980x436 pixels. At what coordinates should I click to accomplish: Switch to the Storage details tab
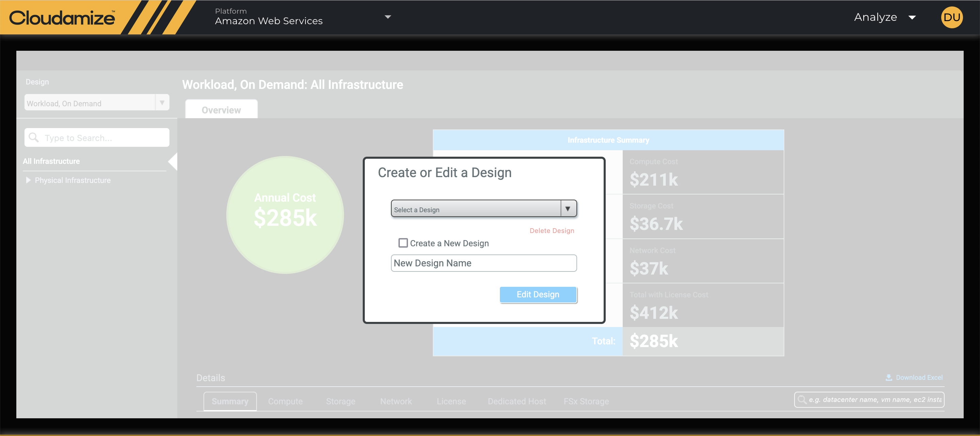(340, 401)
